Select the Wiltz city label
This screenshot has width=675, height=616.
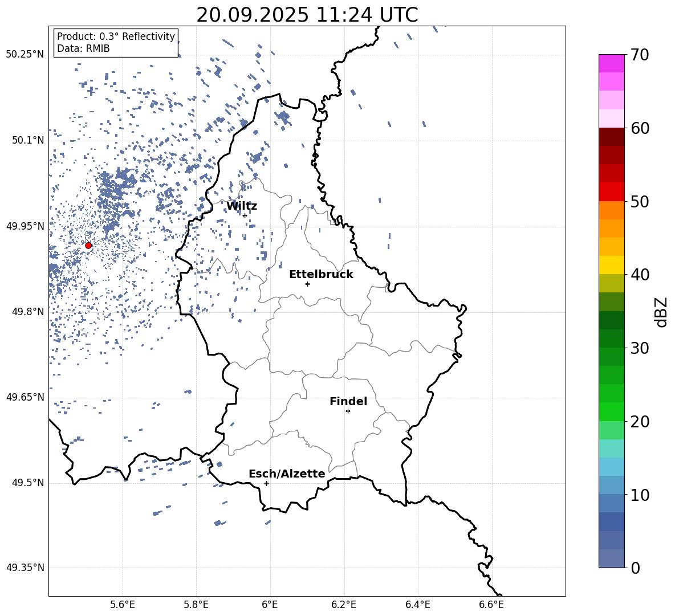click(242, 206)
